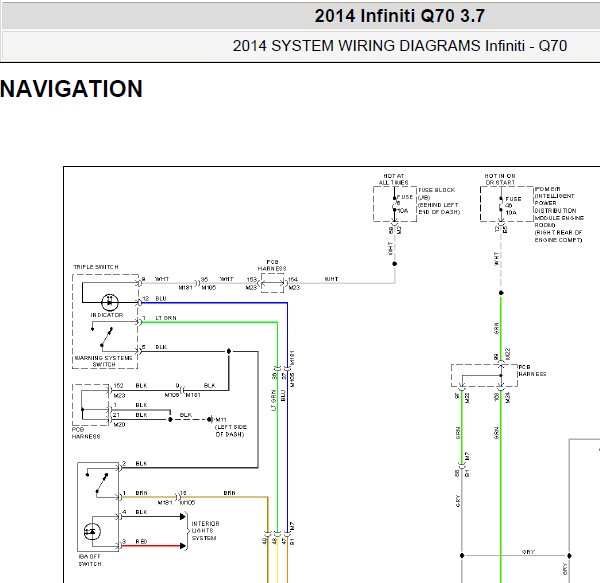Select the Fuse 6 10A symbol
600x583 pixels.
pos(395,204)
